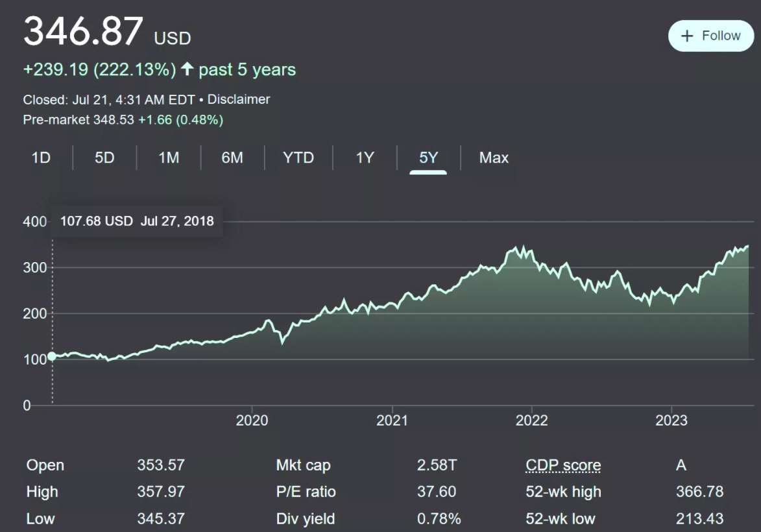Screen dimensions: 761x532
Task: Click the CDP score label link
Action: tap(563, 465)
